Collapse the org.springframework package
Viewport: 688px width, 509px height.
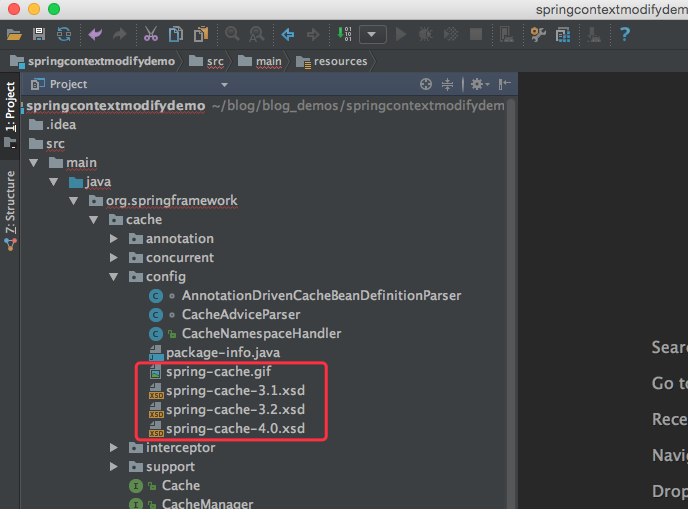click(73, 201)
